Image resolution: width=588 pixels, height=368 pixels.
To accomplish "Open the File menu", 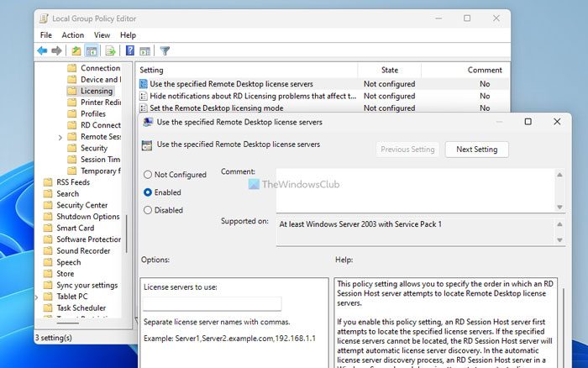I will [45, 35].
